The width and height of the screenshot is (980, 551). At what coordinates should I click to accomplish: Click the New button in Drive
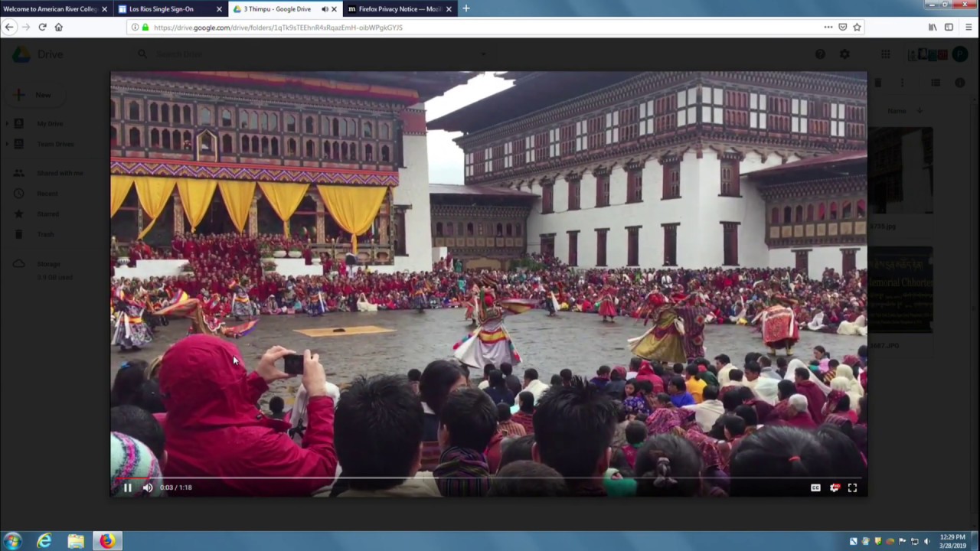(34, 95)
